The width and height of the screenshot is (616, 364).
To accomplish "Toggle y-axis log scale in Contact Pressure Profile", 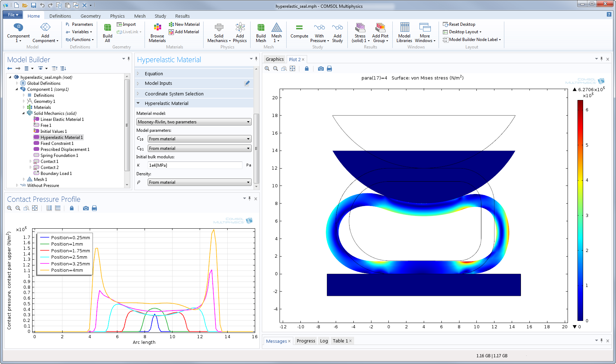I will click(58, 208).
